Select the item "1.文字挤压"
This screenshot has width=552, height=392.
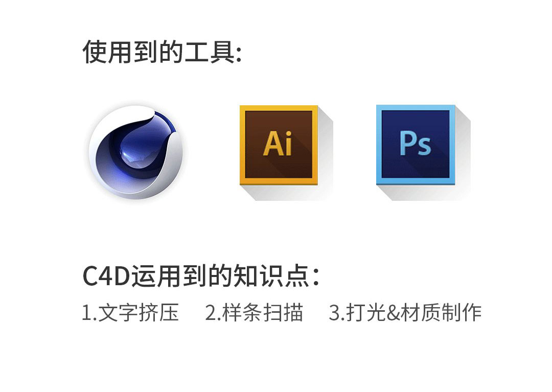click(130, 312)
